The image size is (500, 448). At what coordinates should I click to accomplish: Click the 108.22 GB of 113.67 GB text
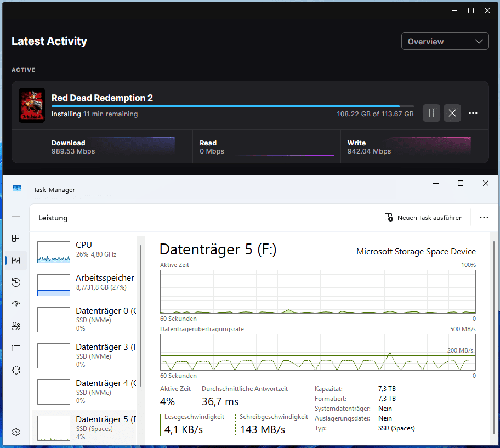[x=375, y=114]
